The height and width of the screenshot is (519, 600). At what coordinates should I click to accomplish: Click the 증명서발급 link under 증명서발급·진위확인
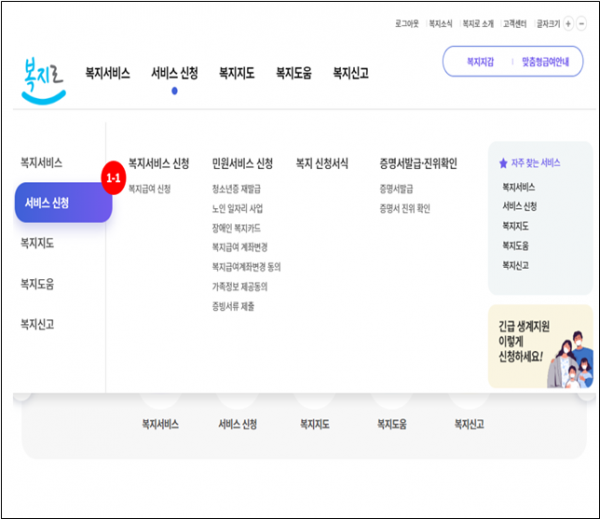pyautogui.click(x=396, y=188)
